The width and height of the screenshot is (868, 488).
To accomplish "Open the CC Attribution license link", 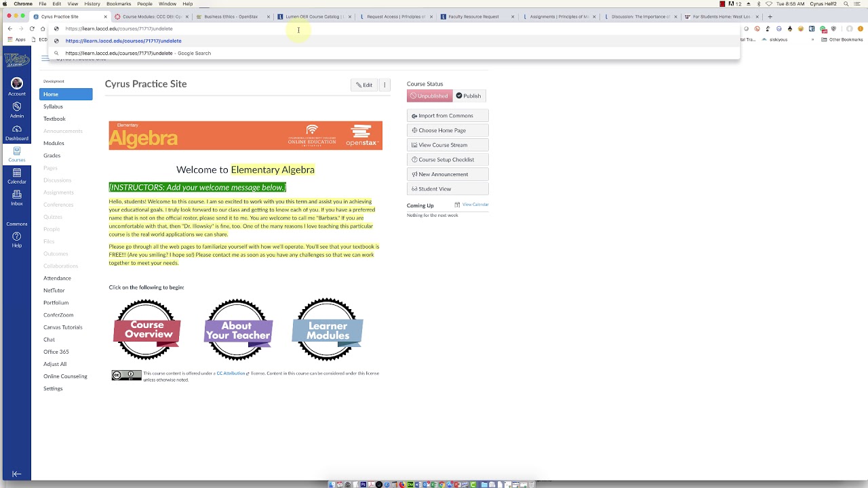I will coord(231,373).
